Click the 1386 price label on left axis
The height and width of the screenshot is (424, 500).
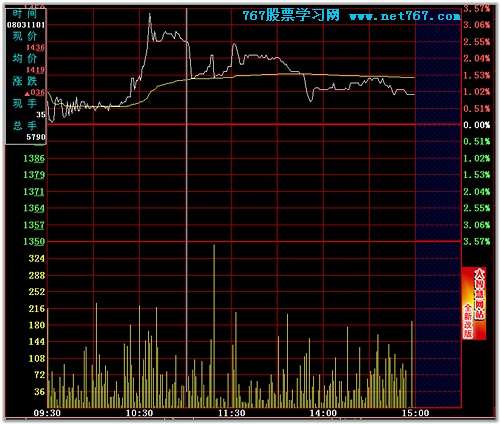[34, 158]
